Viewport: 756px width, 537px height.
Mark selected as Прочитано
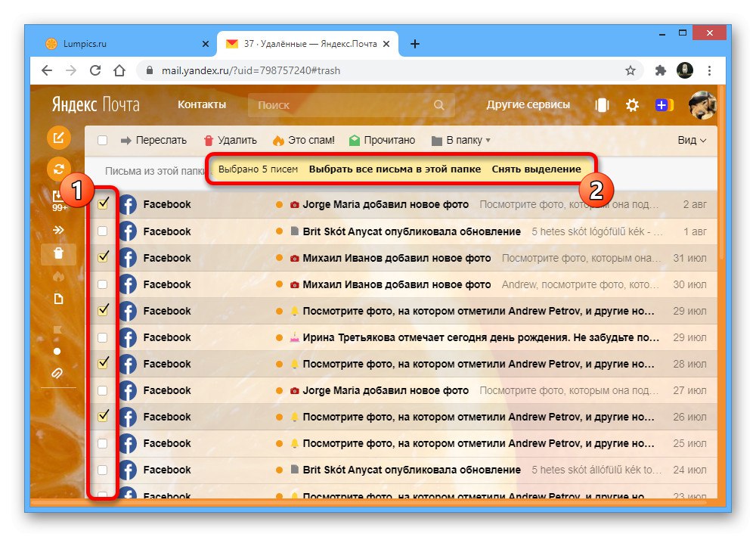click(382, 141)
